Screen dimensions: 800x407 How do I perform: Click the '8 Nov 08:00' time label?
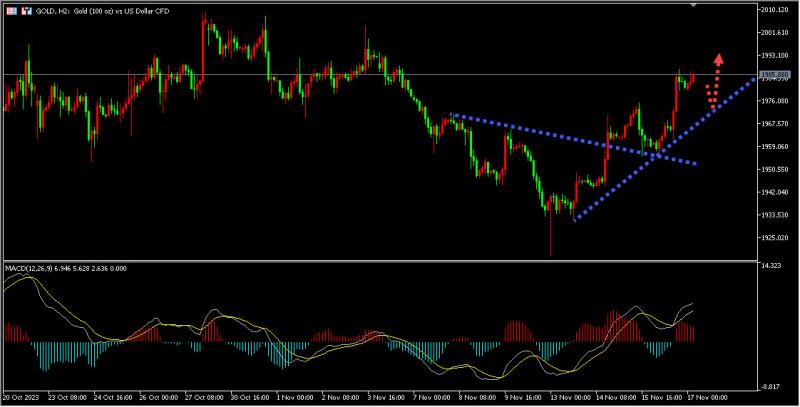point(477,397)
